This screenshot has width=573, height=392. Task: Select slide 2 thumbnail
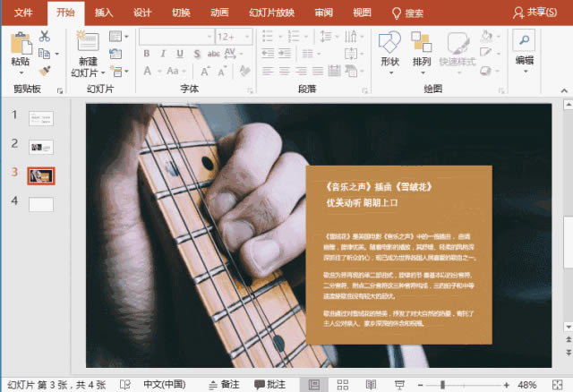[41, 147]
